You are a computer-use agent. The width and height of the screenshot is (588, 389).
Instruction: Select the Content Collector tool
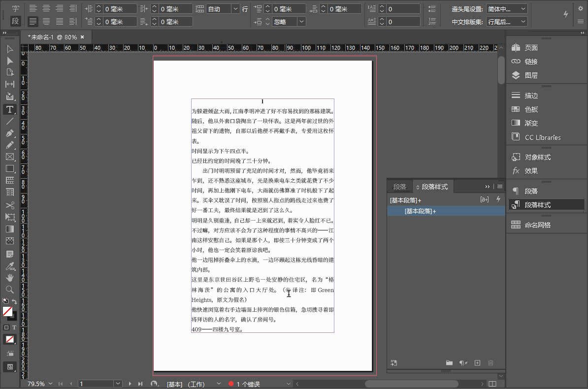[10, 97]
